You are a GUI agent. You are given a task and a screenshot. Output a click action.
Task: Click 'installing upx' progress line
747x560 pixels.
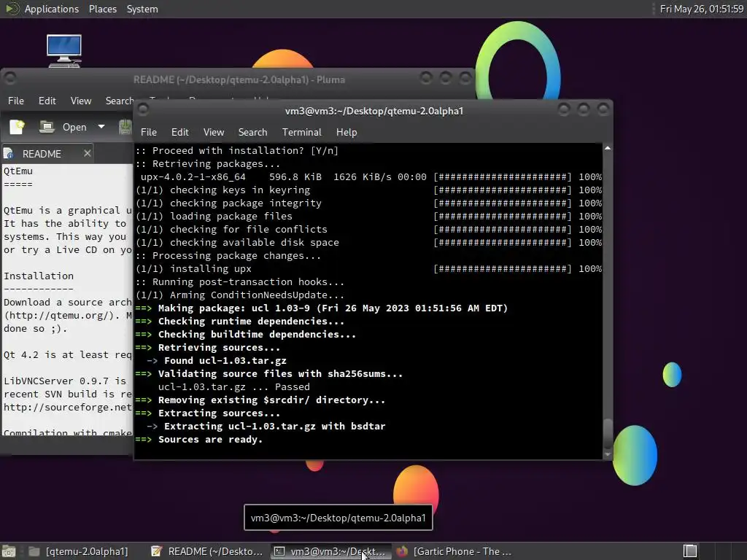[368, 268]
